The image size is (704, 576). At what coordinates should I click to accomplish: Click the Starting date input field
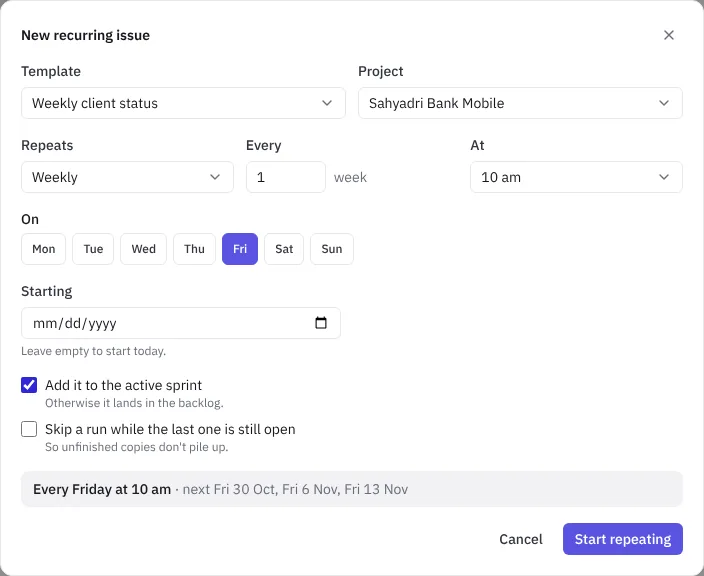tap(180, 323)
